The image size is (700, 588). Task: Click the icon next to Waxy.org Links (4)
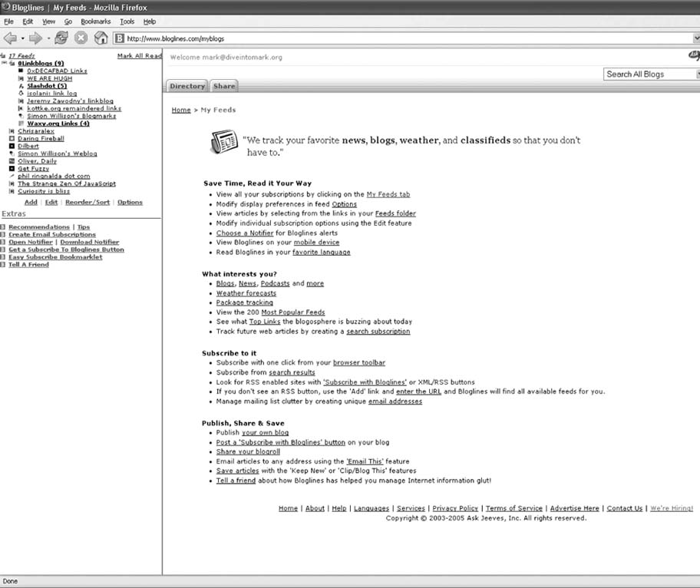(x=21, y=124)
